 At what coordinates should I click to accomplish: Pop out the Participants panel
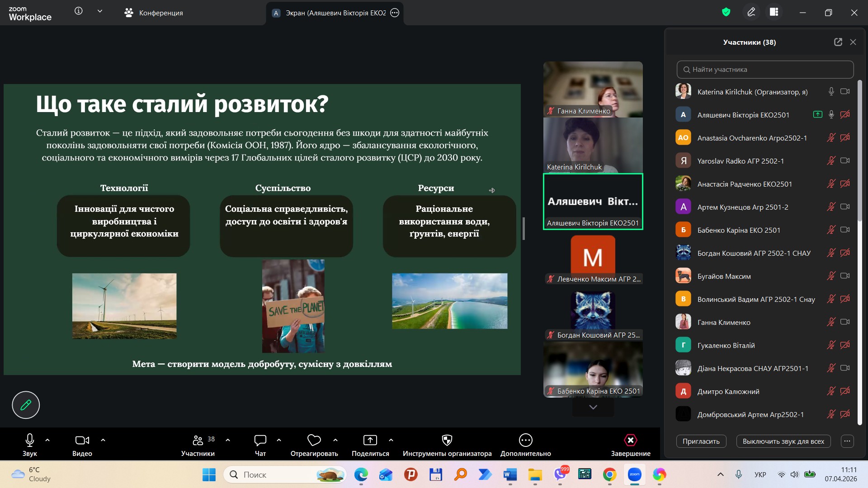tap(838, 42)
